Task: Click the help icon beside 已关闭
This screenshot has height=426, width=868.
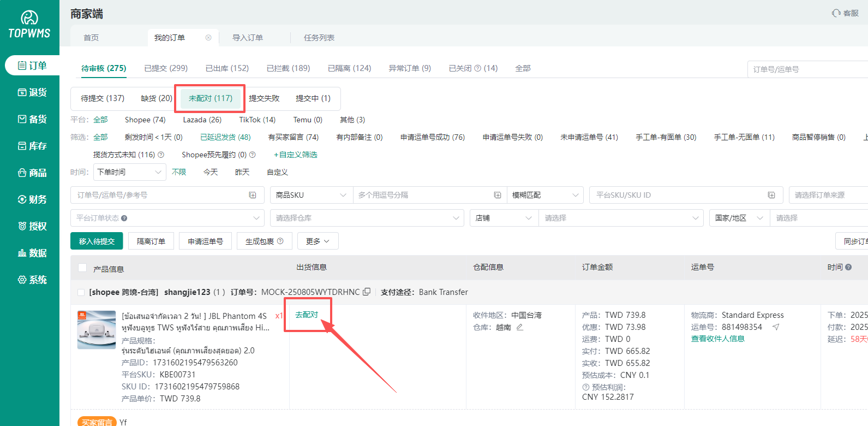Action: [x=478, y=68]
